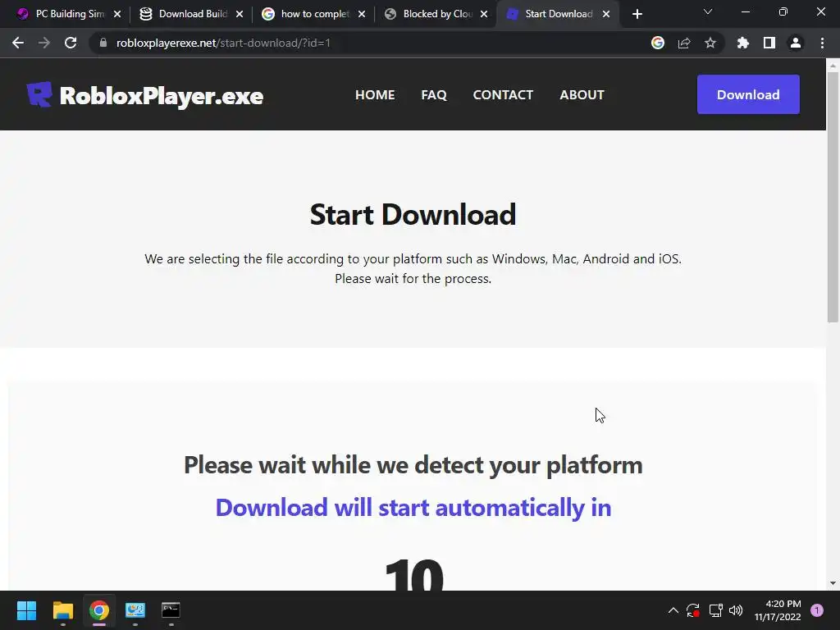
Task: Open the CONTACT nav link
Action: point(503,95)
